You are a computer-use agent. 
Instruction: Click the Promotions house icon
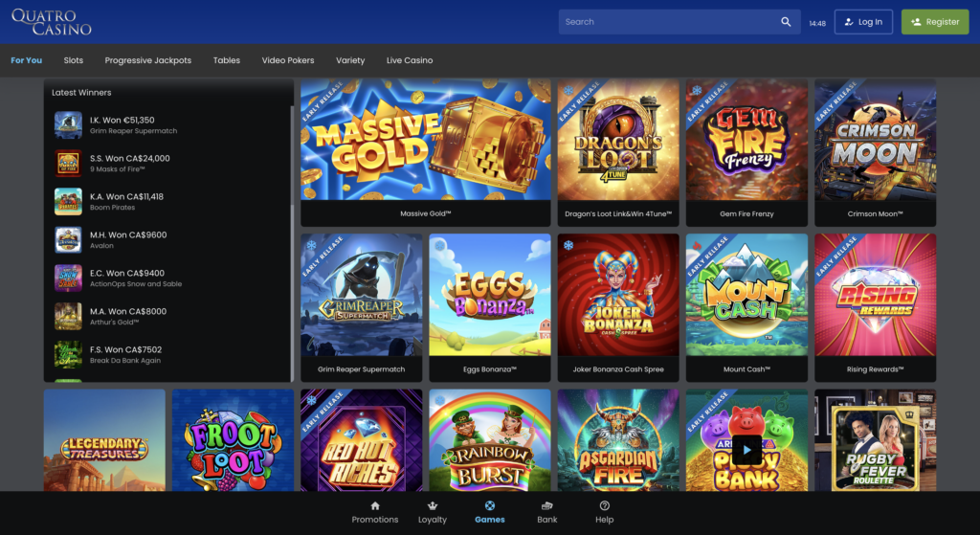pos(375,505)
